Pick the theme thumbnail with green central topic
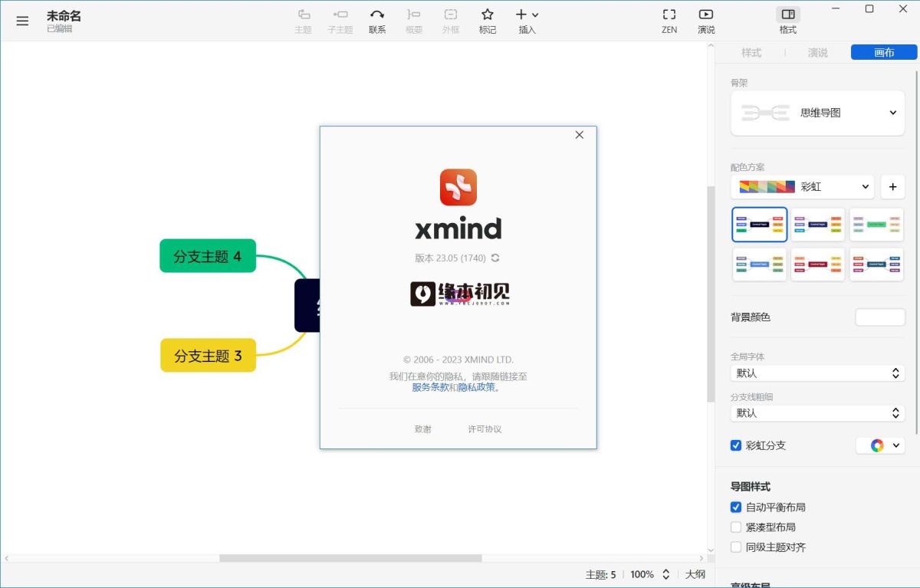 [x=876, y=225]
